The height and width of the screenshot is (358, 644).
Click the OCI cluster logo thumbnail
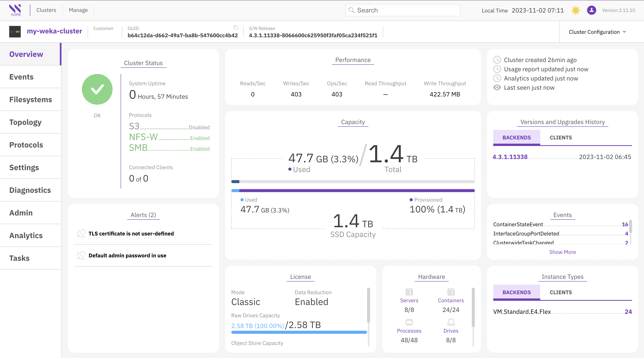(15, 31)
